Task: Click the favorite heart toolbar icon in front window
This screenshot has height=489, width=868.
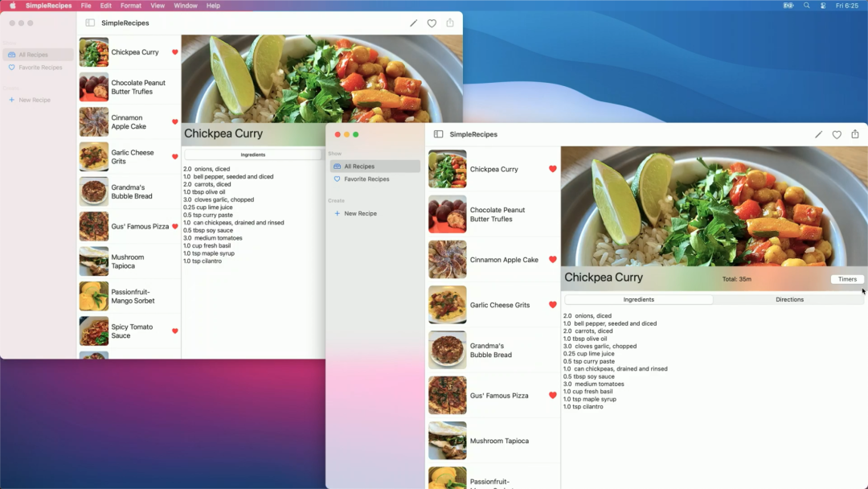Action: [837, 134]
